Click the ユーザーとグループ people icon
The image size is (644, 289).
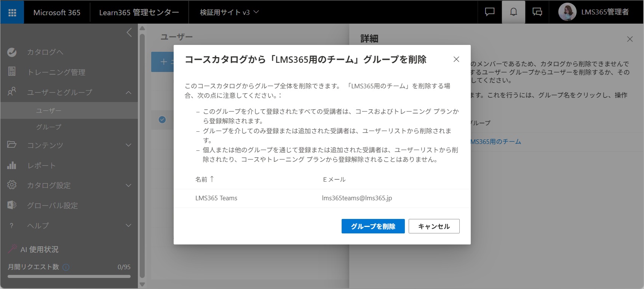tap(12, 92)
